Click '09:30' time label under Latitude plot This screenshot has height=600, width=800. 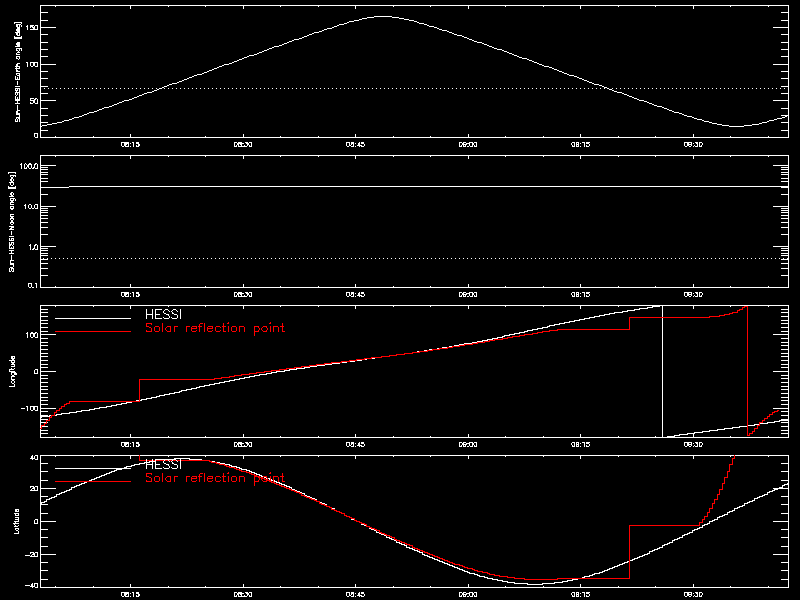[x=693, y=595]
